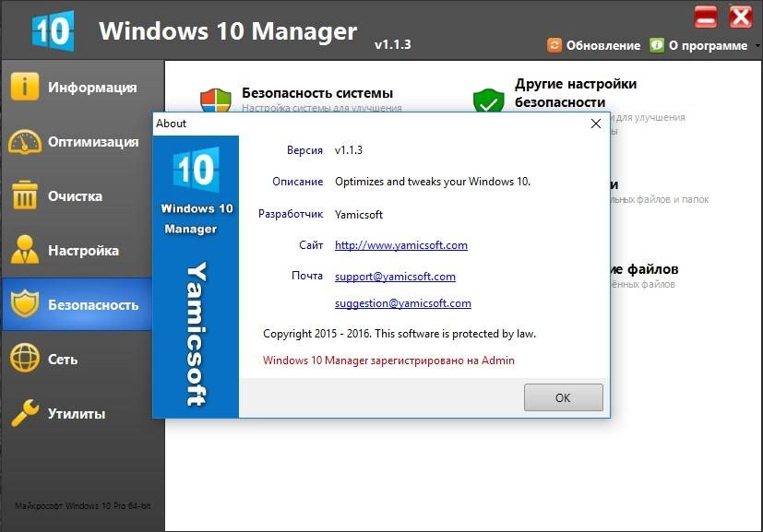
Task: Select the Очистка trash can icon
Action: (24, 195)
